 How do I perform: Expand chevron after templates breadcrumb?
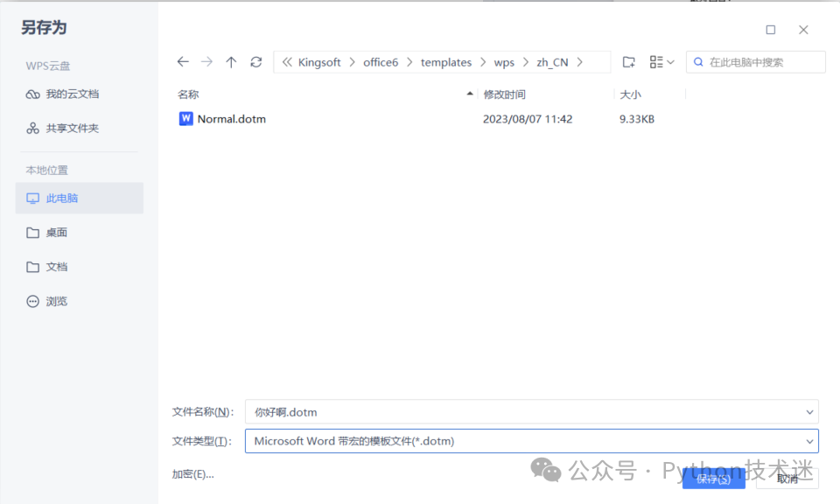pos(483,62)
